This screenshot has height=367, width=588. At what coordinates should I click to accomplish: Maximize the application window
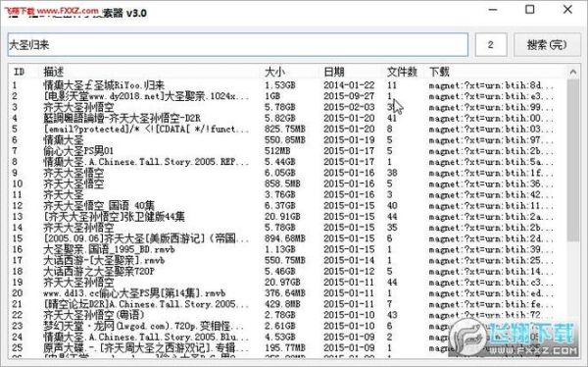(x=529, y=10)
